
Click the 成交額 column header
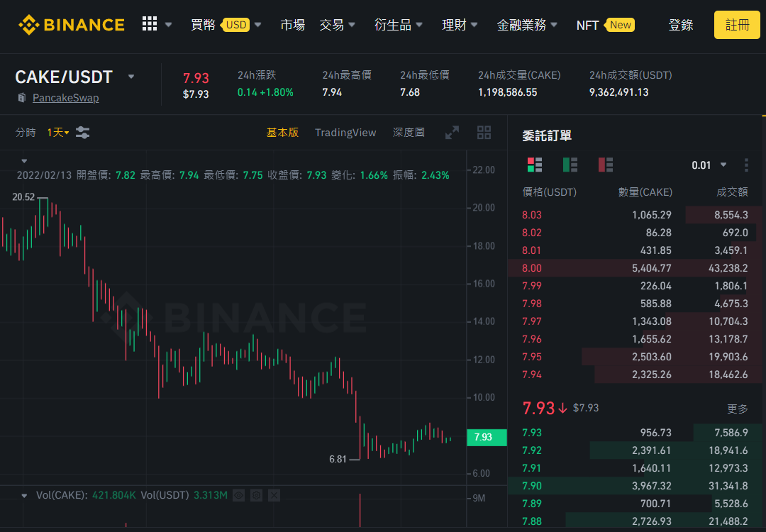click(x=732, y=192)
